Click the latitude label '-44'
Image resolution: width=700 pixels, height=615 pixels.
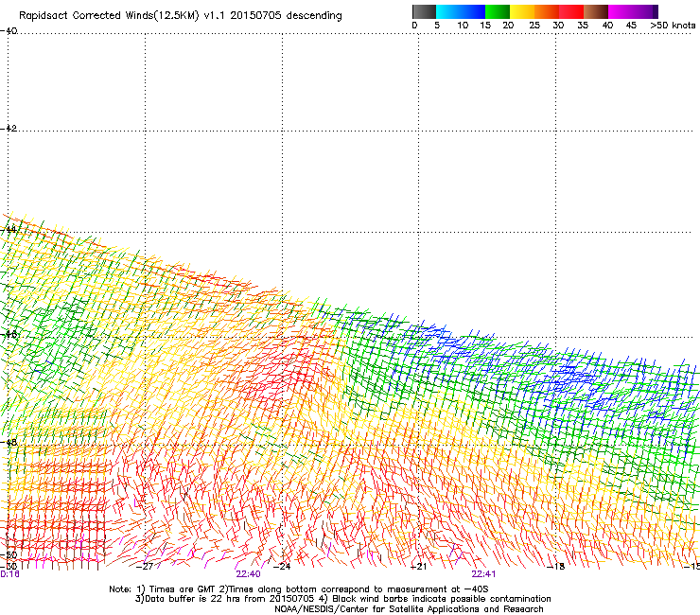[x=9, y=230]
